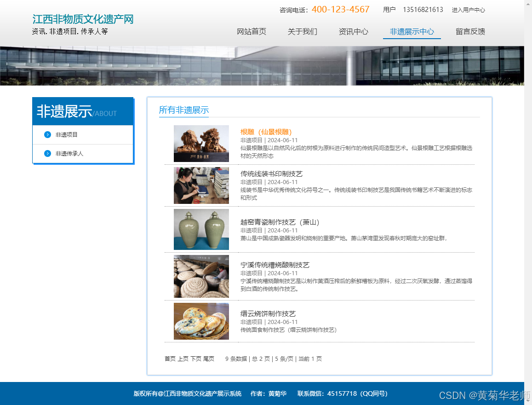The image size is (532, 405).
Task: Click the 江西非物质文化遗产网 site logo
Action: tap(82, 19)
